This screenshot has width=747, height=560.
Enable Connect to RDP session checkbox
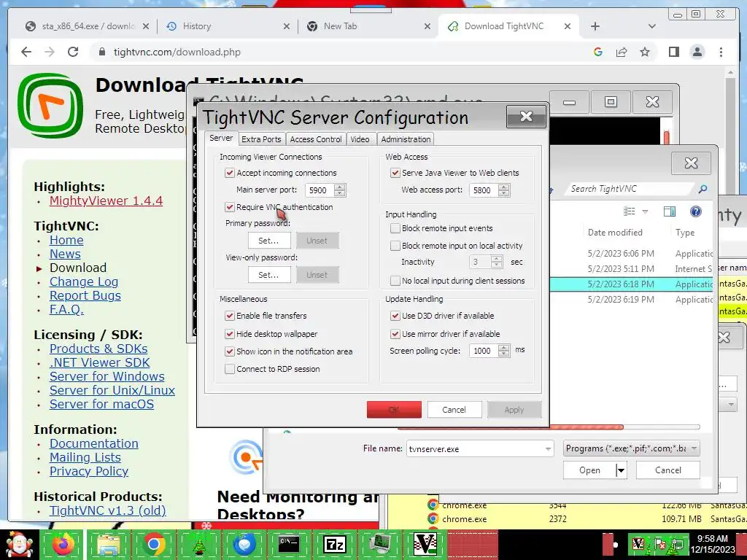tap(230, 369)
